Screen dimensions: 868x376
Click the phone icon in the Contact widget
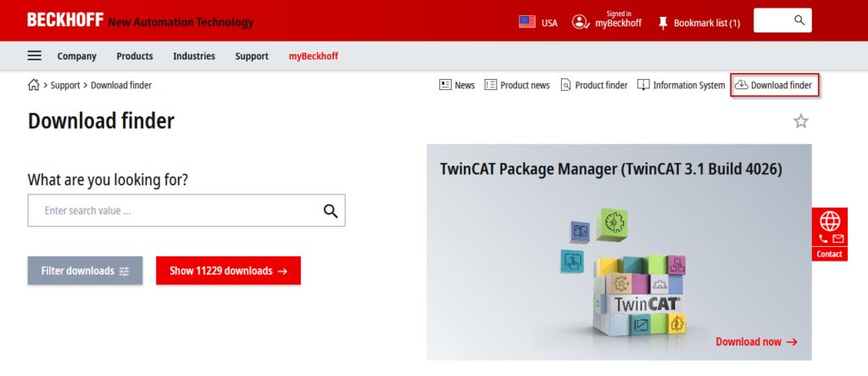pos(823,239)
